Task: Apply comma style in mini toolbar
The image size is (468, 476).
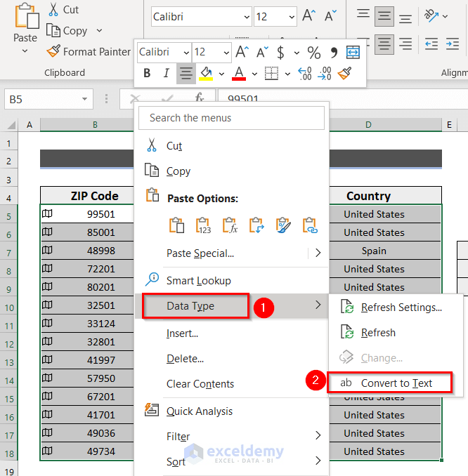Action: coord(334,52)
